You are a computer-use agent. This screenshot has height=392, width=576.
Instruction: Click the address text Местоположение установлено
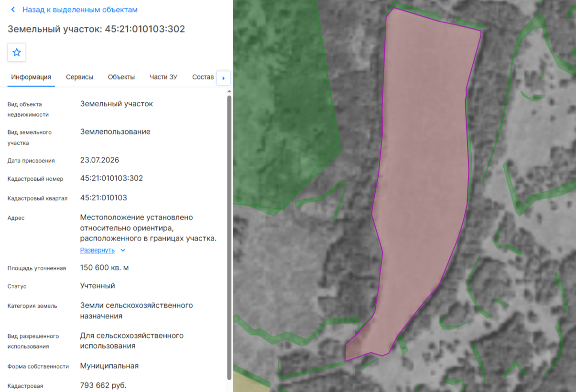pos(137,218)
